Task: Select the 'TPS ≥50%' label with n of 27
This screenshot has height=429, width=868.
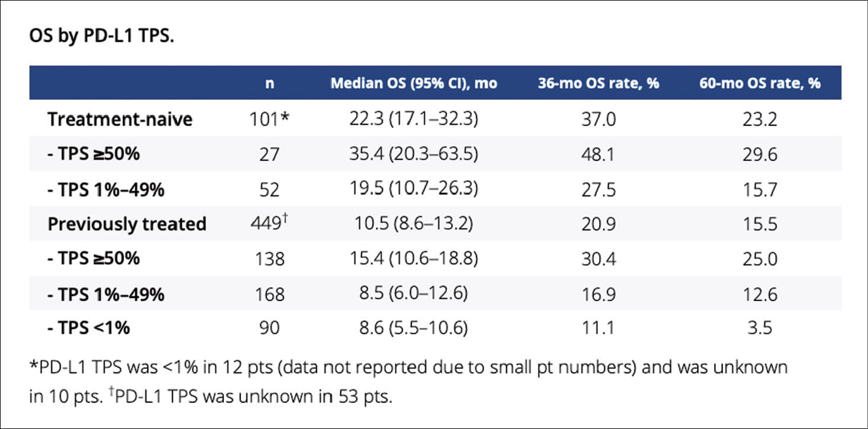Action: tap(94, 154)
